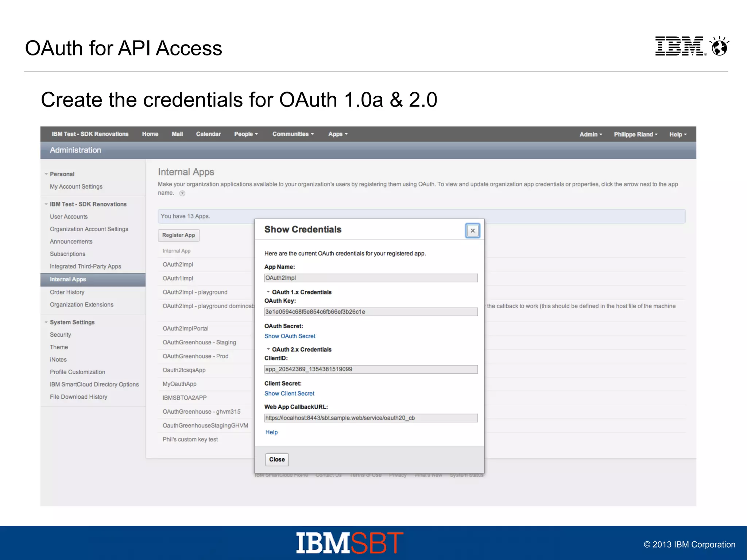Open Profile Customization
Viewport: 747px width, 560px height.
tap(77, 372)
